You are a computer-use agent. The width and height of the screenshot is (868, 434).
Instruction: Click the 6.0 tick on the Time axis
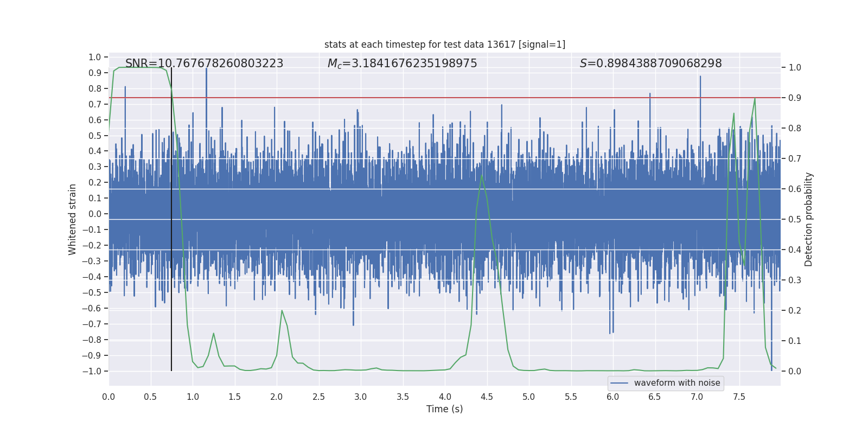pyautogui.click(x=613, y=397)
